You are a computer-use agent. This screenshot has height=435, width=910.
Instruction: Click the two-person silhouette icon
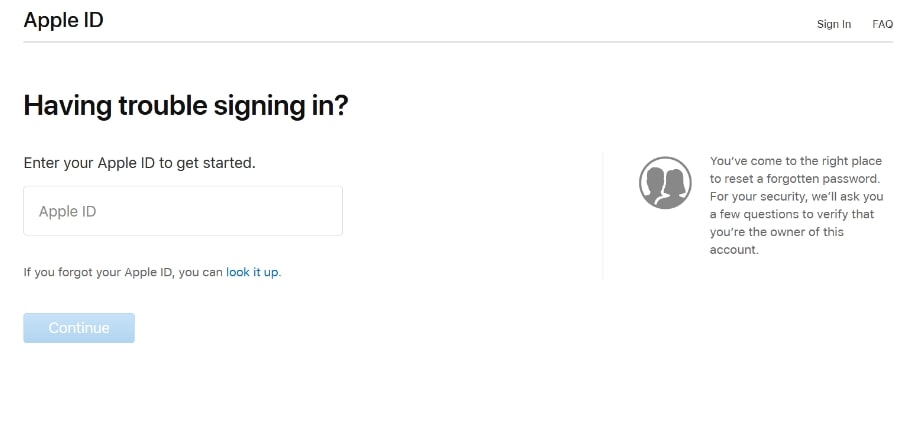point(665,182)
